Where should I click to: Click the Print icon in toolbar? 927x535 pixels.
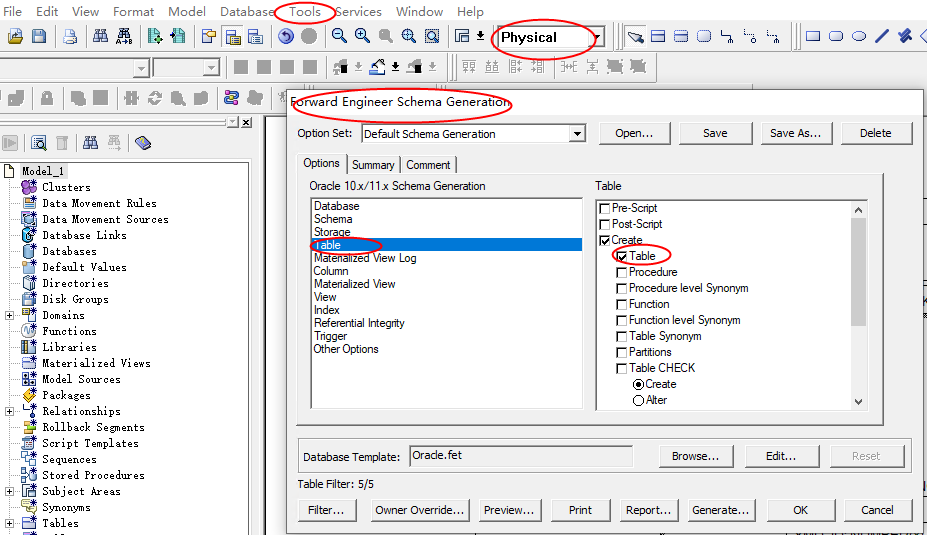(x=70, y=37)
